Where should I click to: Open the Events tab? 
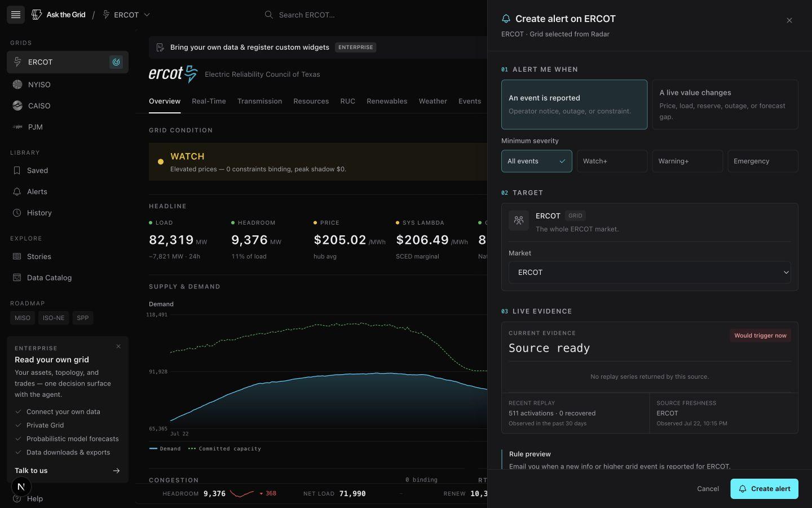pyautogui.click(x=470, y=102)
